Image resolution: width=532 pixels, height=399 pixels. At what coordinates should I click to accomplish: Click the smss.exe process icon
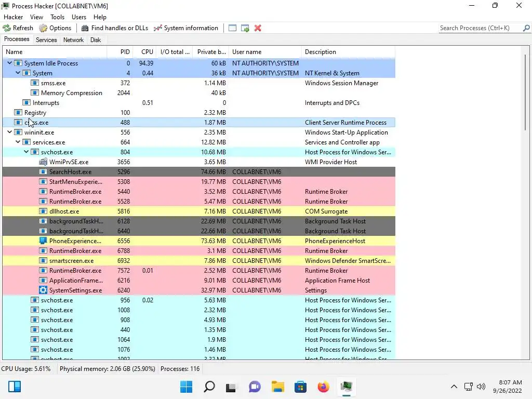pos(35,83)
